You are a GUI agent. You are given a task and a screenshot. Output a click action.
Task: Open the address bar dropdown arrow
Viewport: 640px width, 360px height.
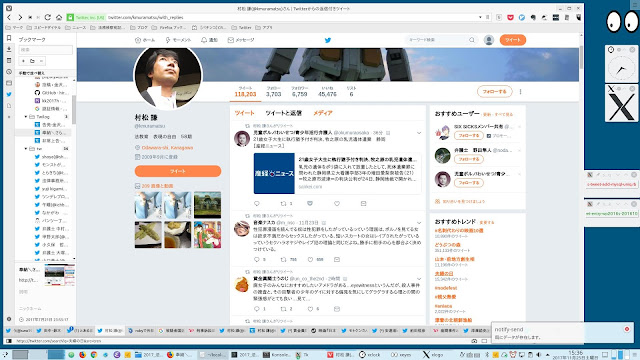480,18
